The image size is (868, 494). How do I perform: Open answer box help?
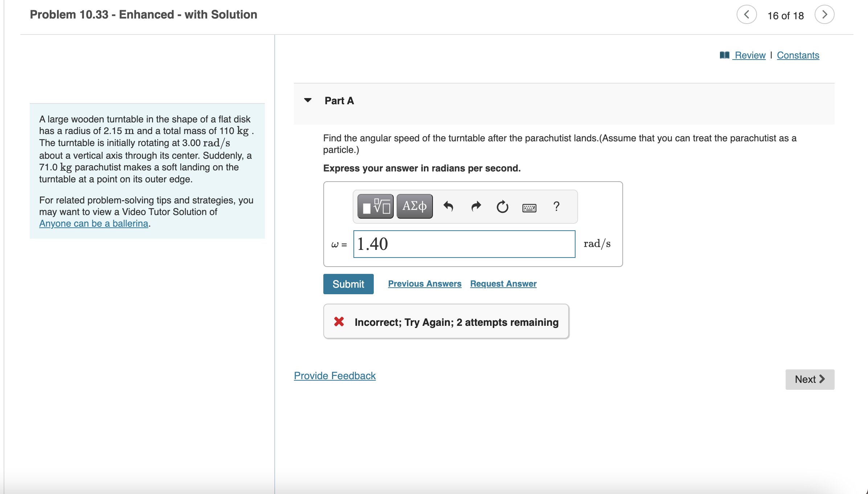(x=556, y=206)
